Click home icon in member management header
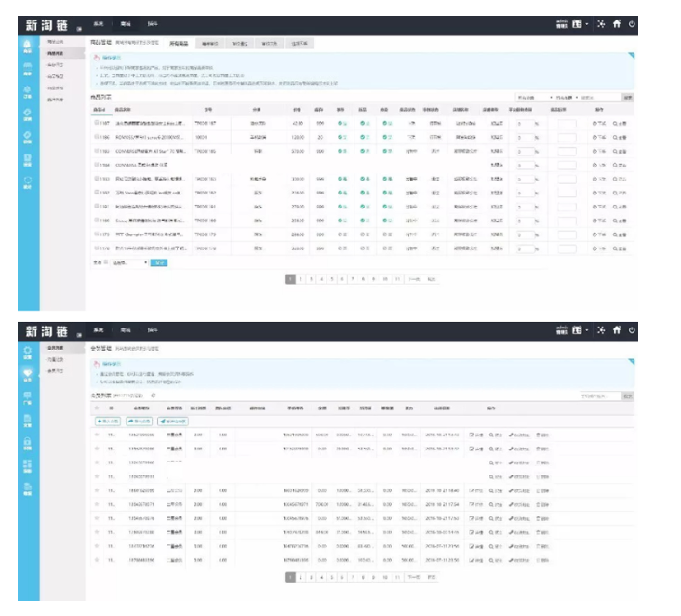Screen dimensions: 681x616 (x=616, y=329)
